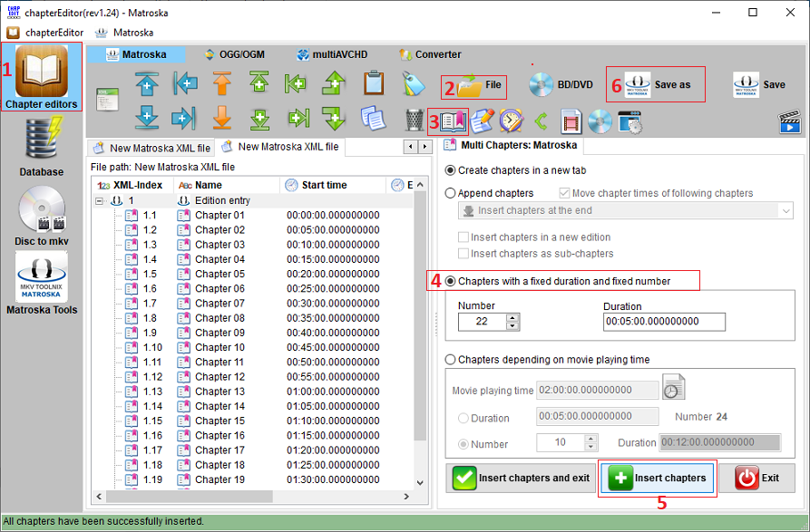Click the green up-arrow add icon
The width and height of the screenshot is (810, 532).
point(259,82)
